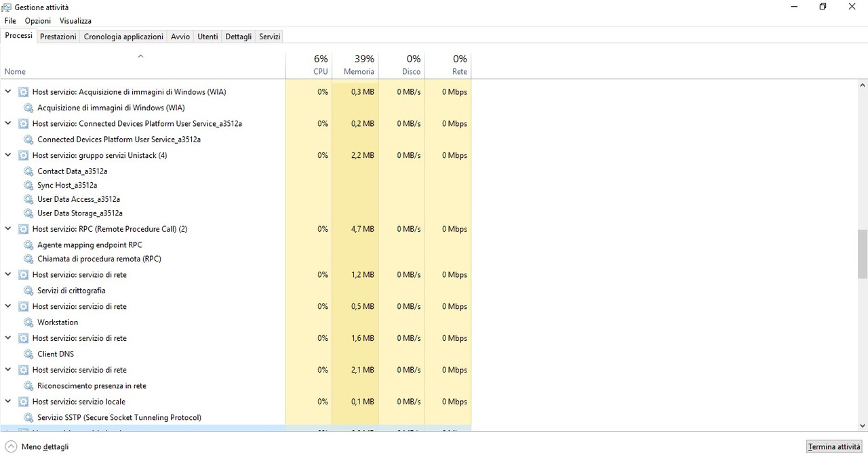The height and width of the screenshot is (462, 868).
Task: Click gear icon of gruppo servizi Unistack row
Action: (x=23, y=156)
